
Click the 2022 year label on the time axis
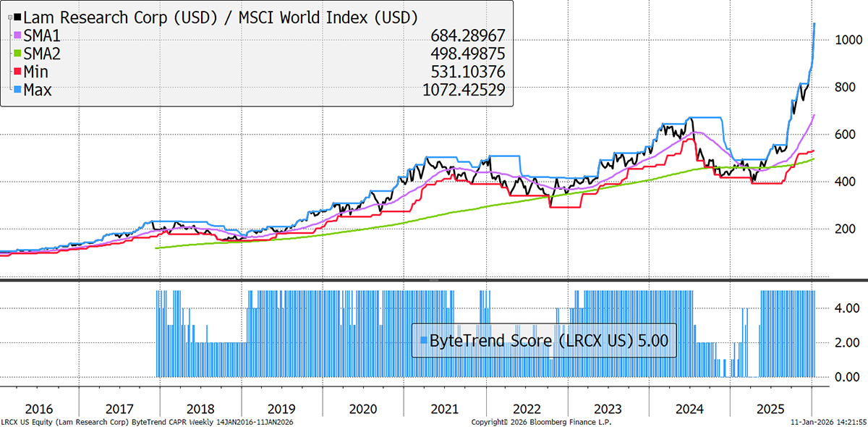point(527,409)
